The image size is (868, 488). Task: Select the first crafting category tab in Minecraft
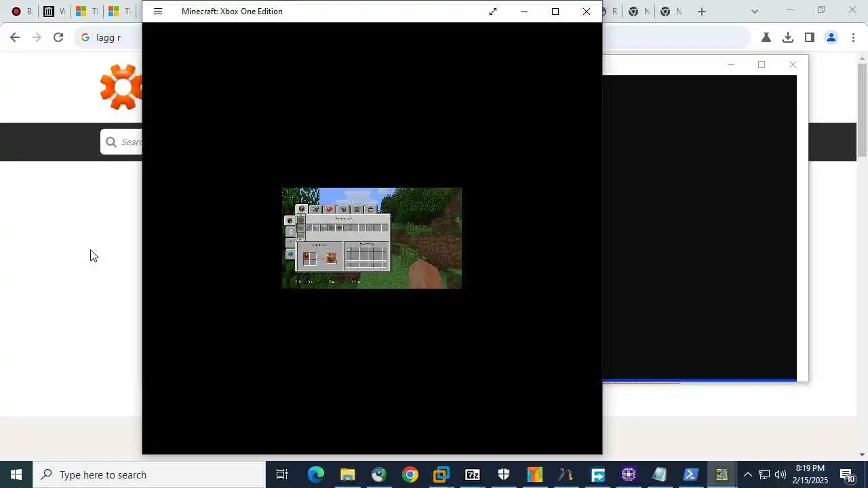tap(302, 209)
